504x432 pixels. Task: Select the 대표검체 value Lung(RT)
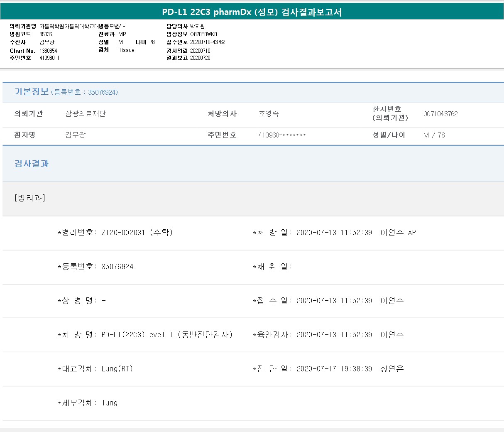[117, 369]
